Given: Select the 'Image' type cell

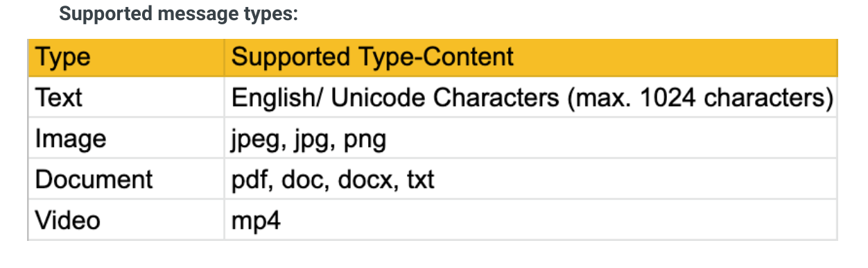Looking at the screenshot, I should 126,139.
